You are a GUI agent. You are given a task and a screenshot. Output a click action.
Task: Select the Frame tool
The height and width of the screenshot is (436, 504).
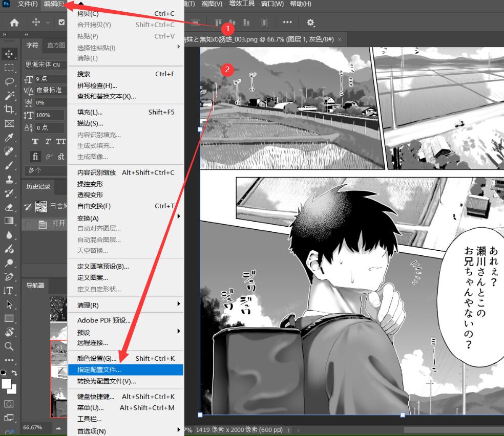[x=9, y=124]
